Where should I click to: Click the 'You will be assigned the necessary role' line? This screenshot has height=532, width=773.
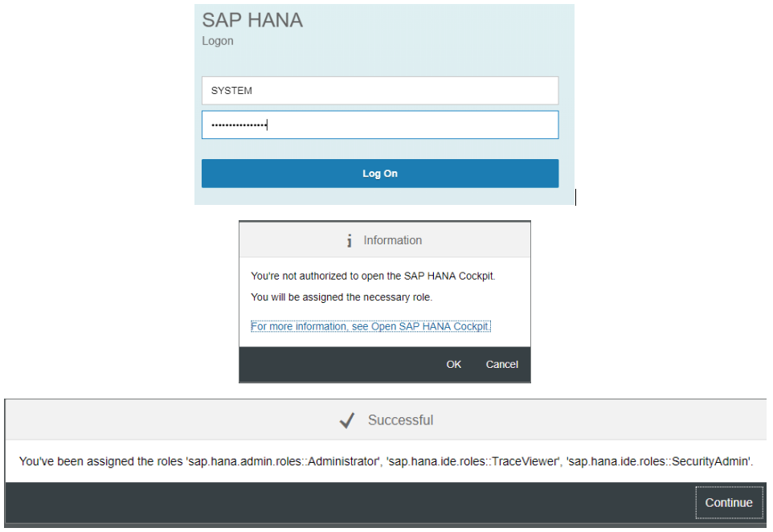coord(342,297)
